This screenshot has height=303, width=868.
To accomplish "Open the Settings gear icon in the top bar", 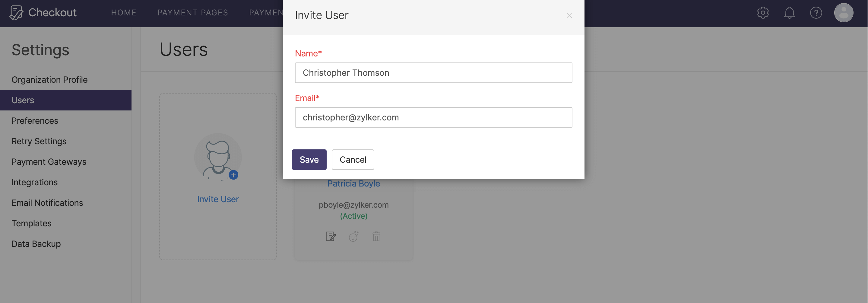I will click(x=762, y=12).
